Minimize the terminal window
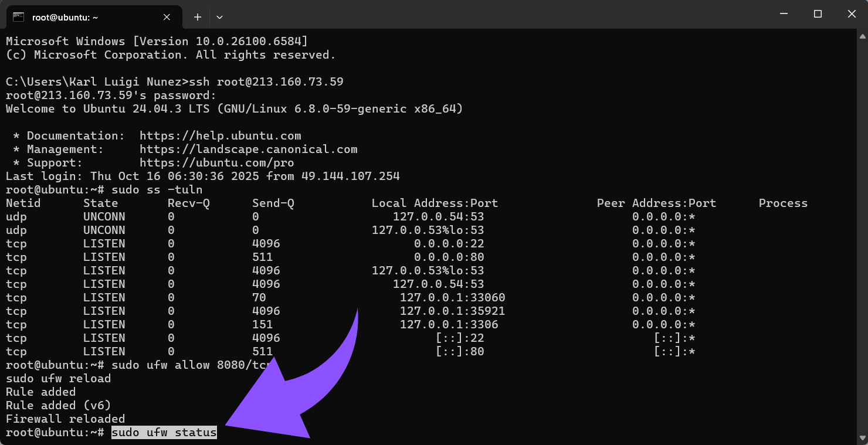The width and height of the screenshot is (868, 445). click(784, 14)
